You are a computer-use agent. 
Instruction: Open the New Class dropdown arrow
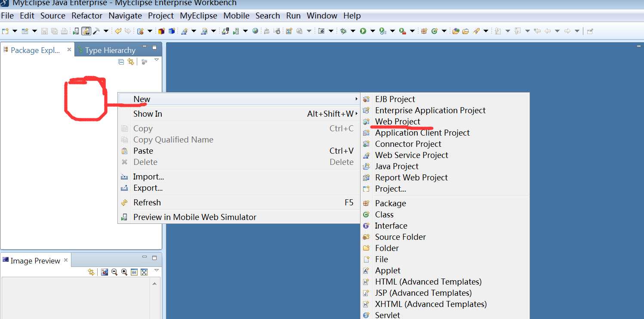click(x=444, y=31)
